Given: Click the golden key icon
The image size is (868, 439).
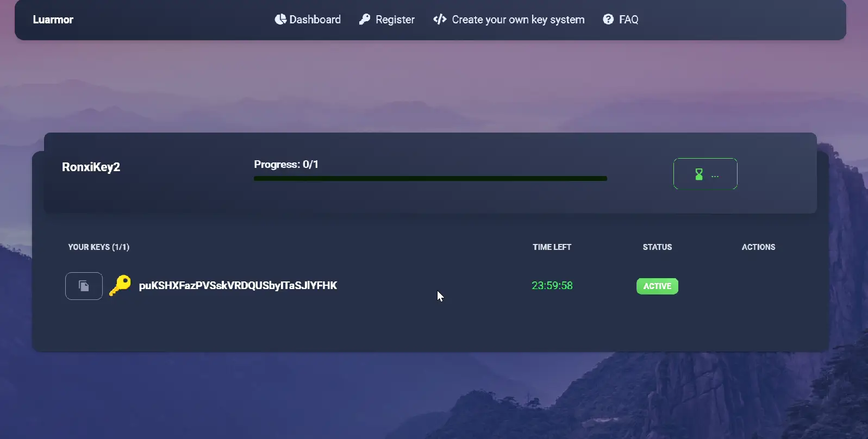Looking at the screenshot, I should click(x=120, y=285).
